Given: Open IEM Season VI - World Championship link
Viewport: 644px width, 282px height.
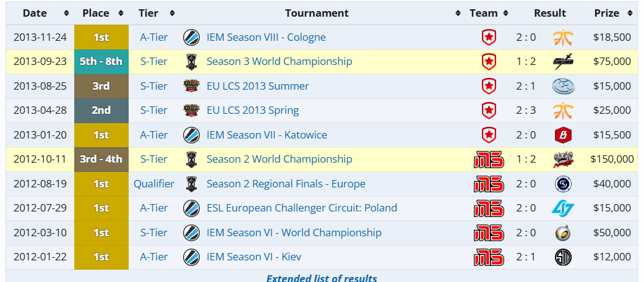Looking at the screenshot, I should [x=294, y=233].
